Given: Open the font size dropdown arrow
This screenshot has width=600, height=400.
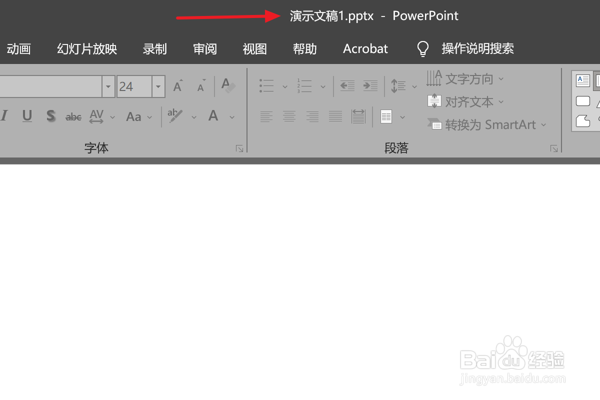Looking at the screenshot, I should [x=158, y=87].
